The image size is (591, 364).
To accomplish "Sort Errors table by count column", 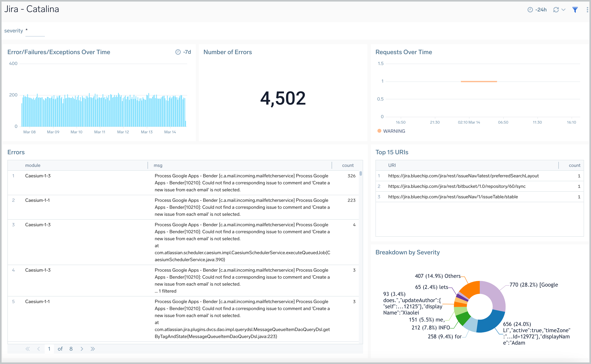I will [x=348, y=165].
